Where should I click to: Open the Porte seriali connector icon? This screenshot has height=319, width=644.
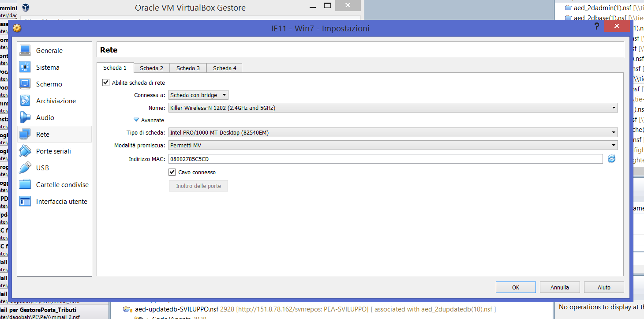[25, 151]
